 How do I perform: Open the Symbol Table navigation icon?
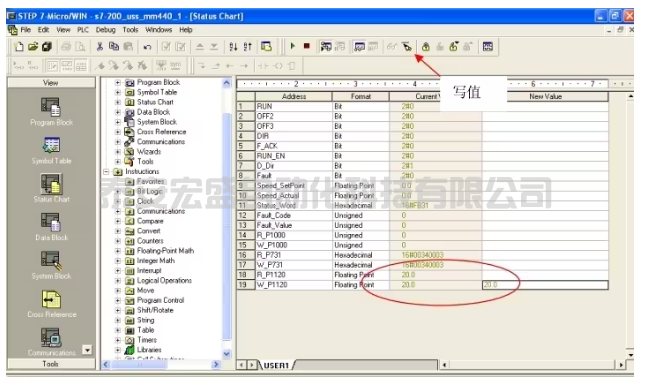pyautogui.click(x=51, y=150)
